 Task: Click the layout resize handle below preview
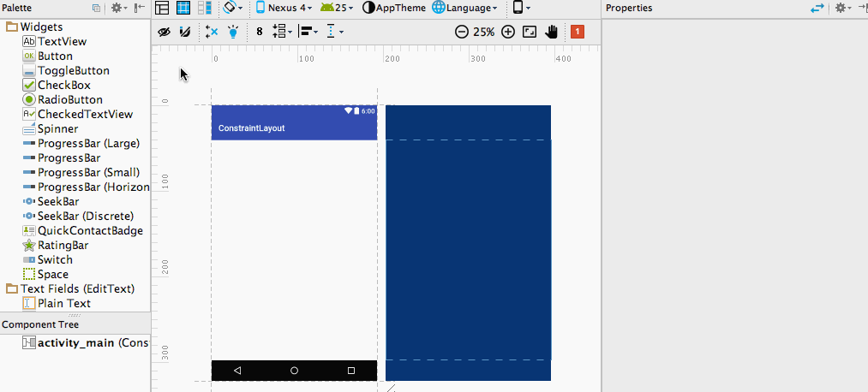coord(391,388)
